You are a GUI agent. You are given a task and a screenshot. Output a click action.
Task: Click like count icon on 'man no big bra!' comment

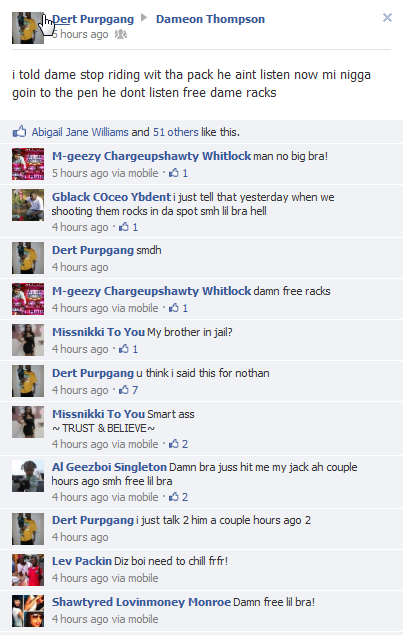click(174, 173)
